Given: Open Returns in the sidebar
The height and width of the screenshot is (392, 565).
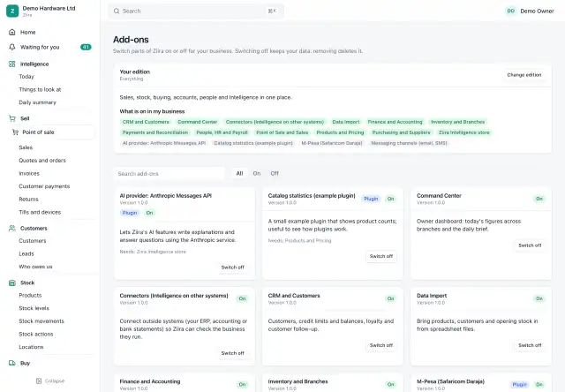Looking at the screenshot, I should pyautogui.click(x=28, y=200).
